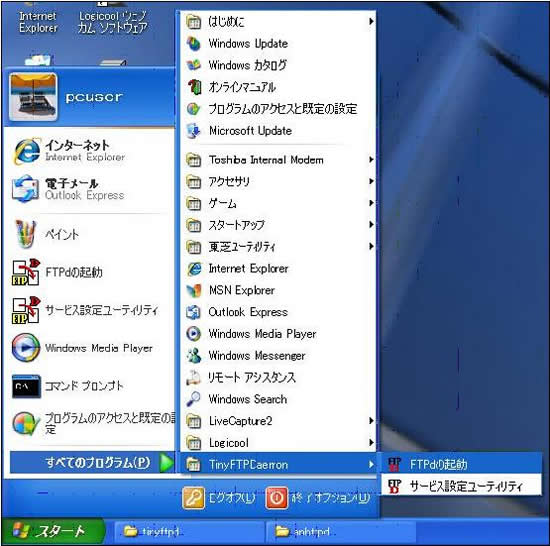
Task: Click MSN Explorer label text
Action: click(242, 290)
